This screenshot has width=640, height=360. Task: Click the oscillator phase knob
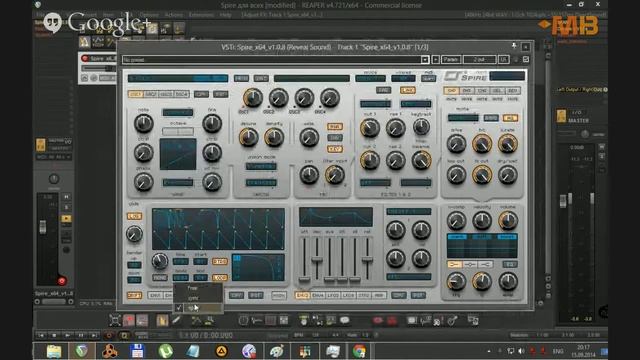144,182
